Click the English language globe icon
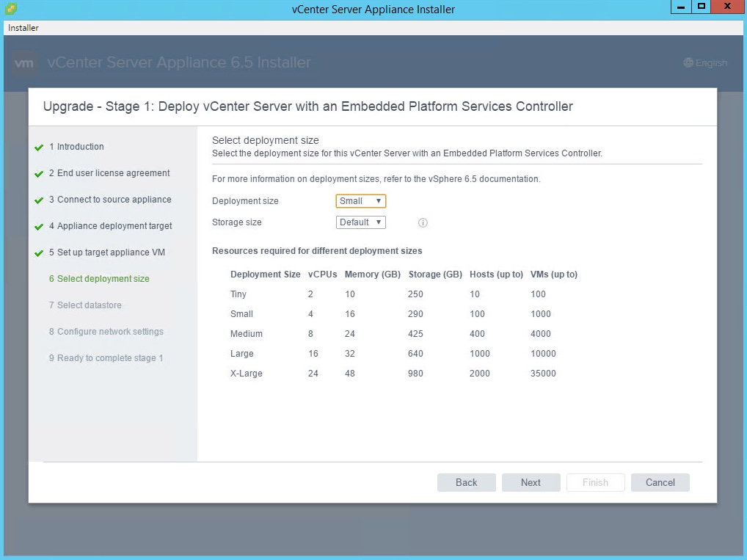The width and height of the screenshot is (747, 560). tap(688, 63)
